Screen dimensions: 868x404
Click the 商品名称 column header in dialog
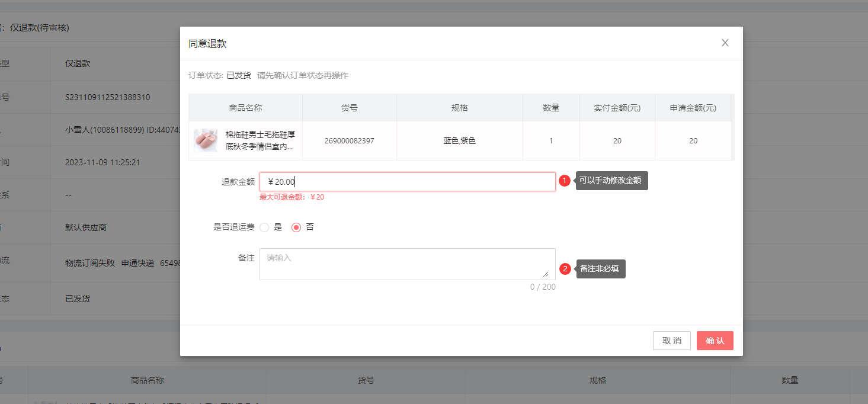coord(245,108)
